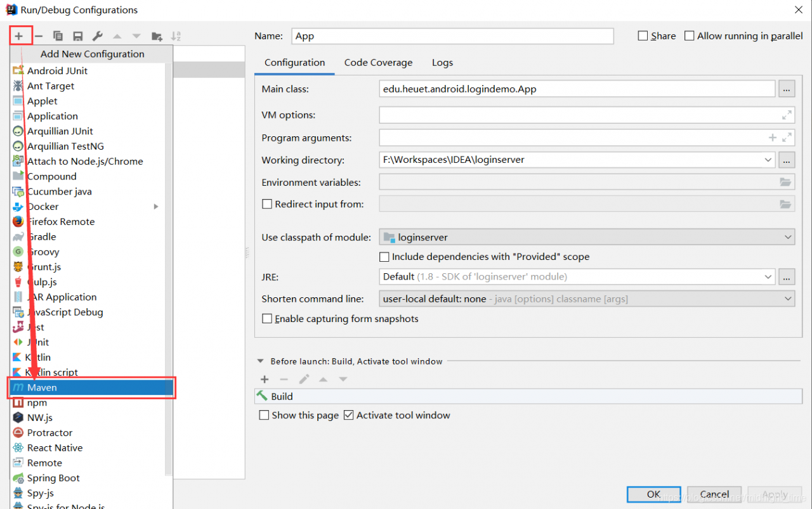
Task: Open Use classpath of module dropdown
Action: click(587, 238)
